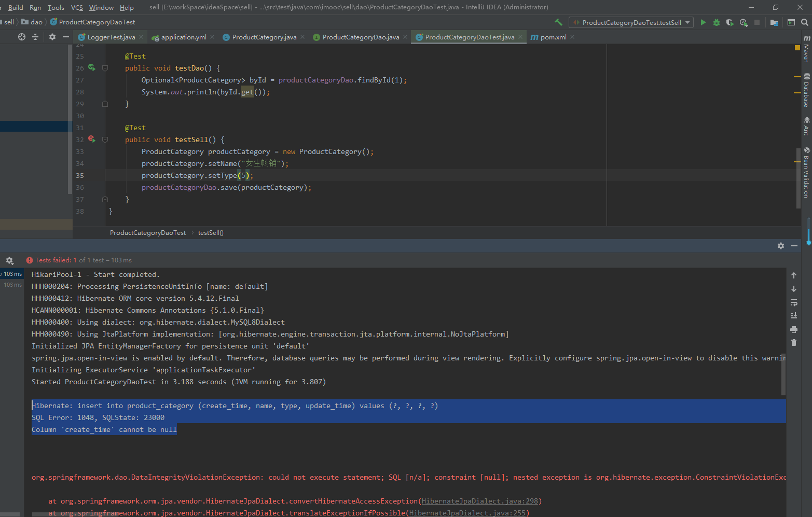Screen dimensions: 812x517
Task: Run with coverage icon in toolbar
Action: [730, 22]
